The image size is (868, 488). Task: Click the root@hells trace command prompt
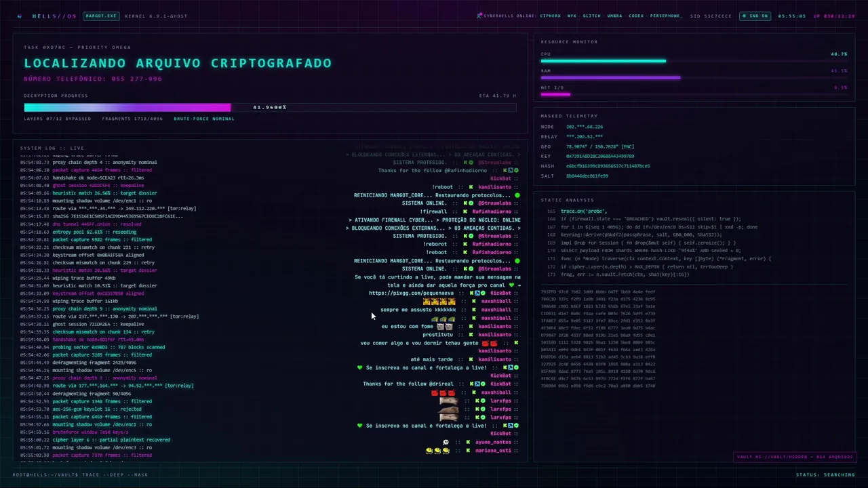pos(80,474)
